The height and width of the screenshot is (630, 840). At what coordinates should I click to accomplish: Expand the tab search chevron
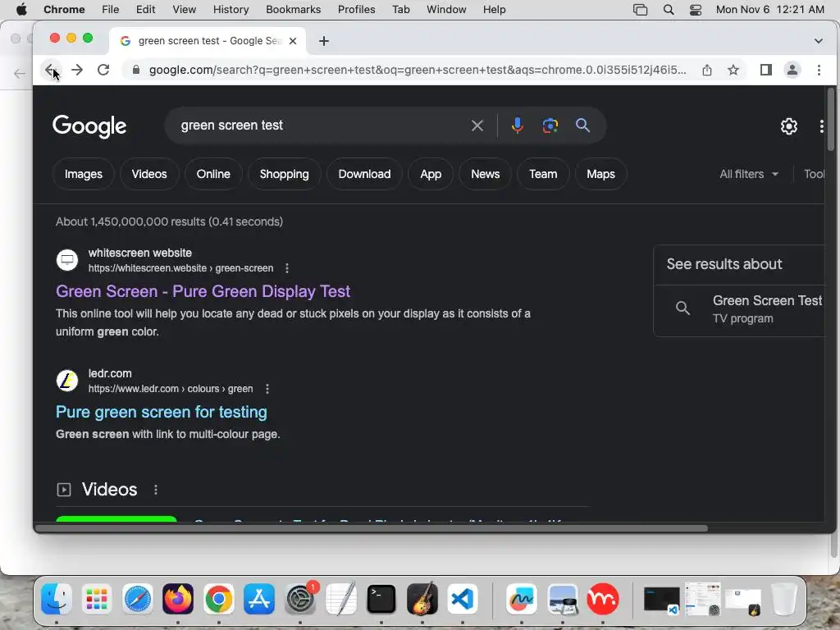click(x=818, y=41)
